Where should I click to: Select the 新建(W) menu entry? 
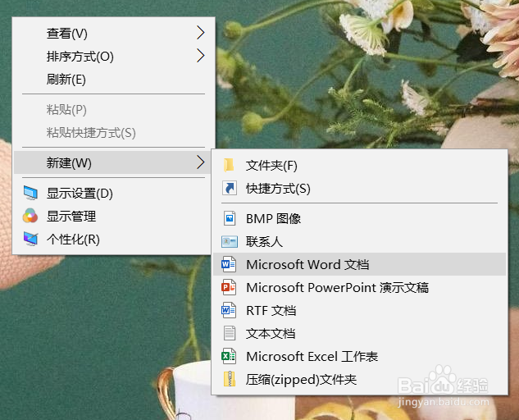(113, 162)
